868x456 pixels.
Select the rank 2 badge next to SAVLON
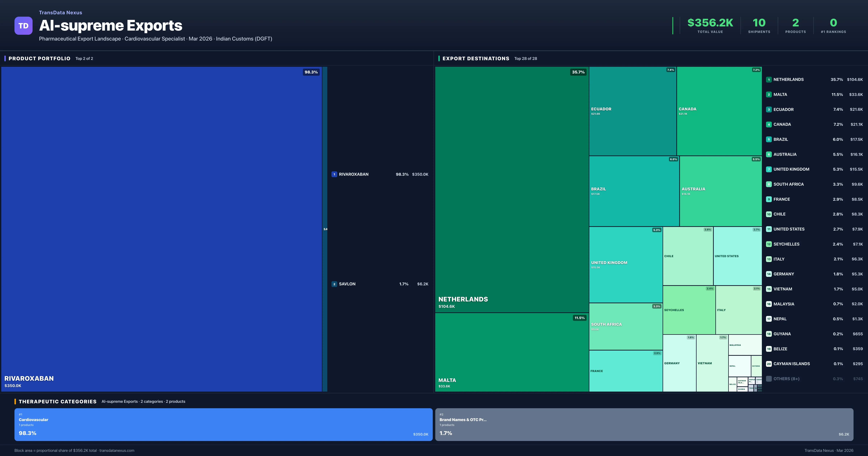tap(334, 284)
